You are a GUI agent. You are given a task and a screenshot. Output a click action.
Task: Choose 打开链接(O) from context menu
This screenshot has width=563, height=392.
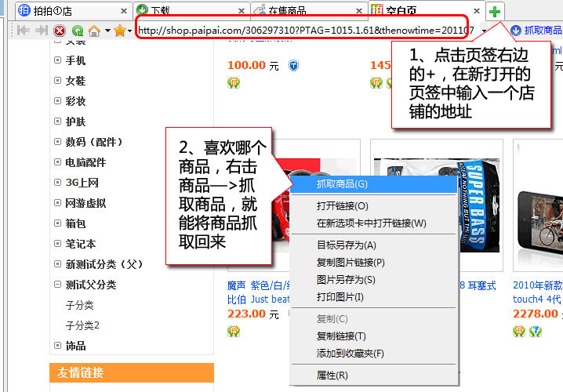[374, 206]
